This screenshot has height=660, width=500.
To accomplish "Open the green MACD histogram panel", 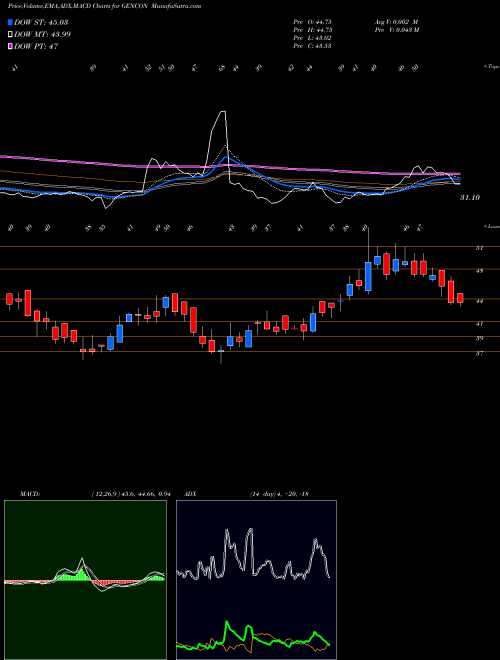I will click(x=85, y=580).
